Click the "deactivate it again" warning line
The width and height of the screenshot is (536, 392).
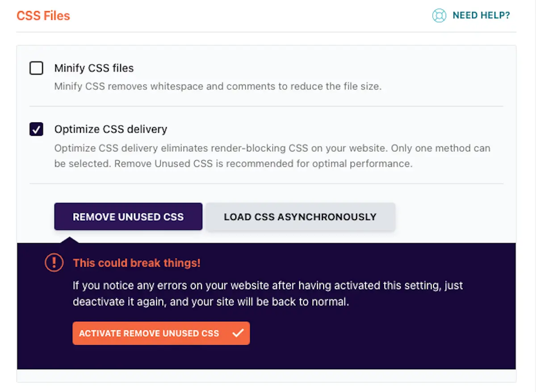(x=210, y=302)
